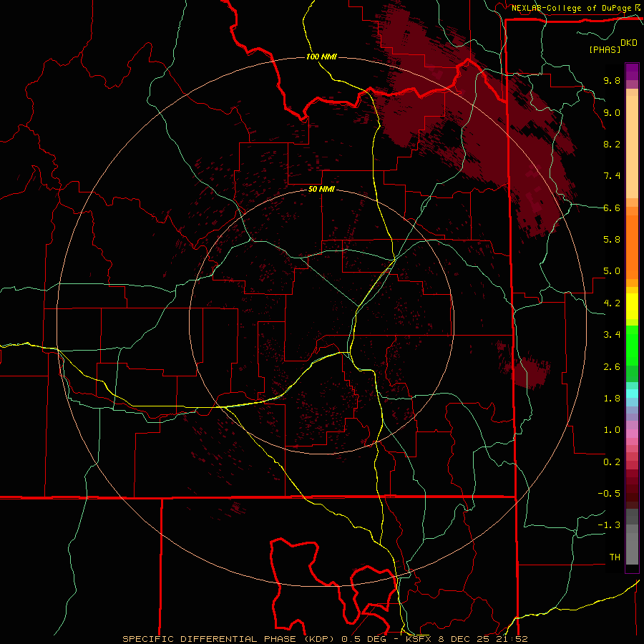The image size is (644, 644).
Task: Pick the yellow segment of the color bar
Action: coord(632,306)
